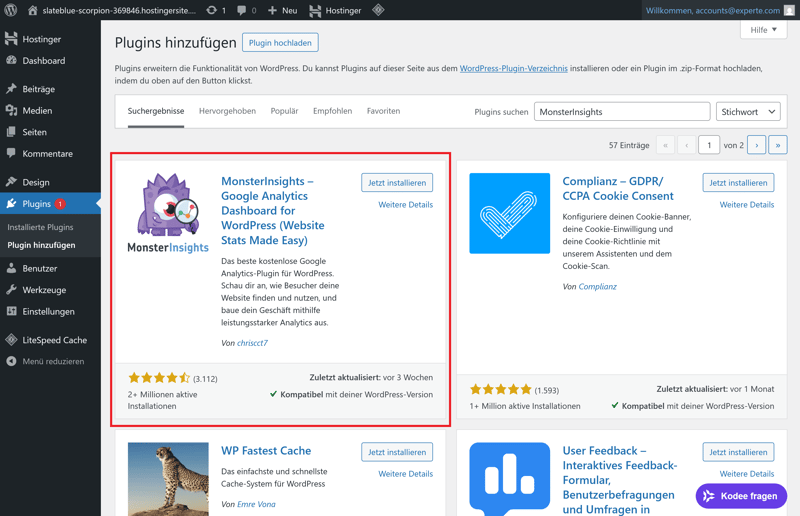Open the Stichwort search type dropdown

747,112
